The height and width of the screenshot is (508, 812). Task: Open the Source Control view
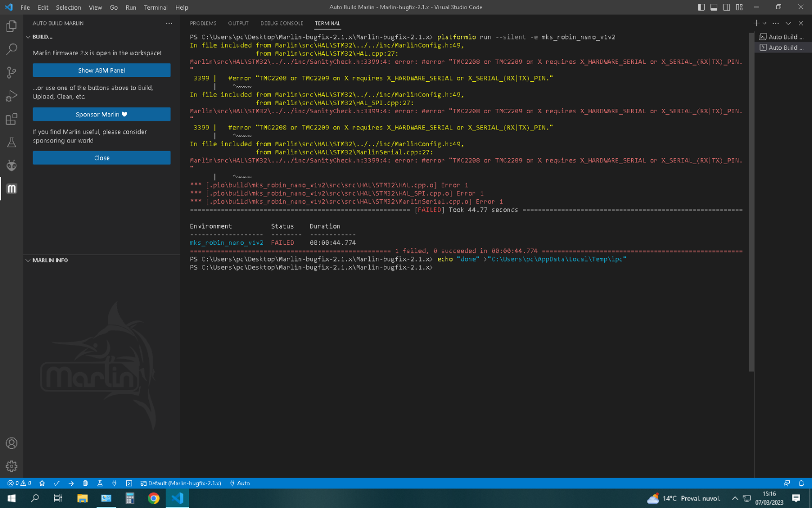coord(11,73)
